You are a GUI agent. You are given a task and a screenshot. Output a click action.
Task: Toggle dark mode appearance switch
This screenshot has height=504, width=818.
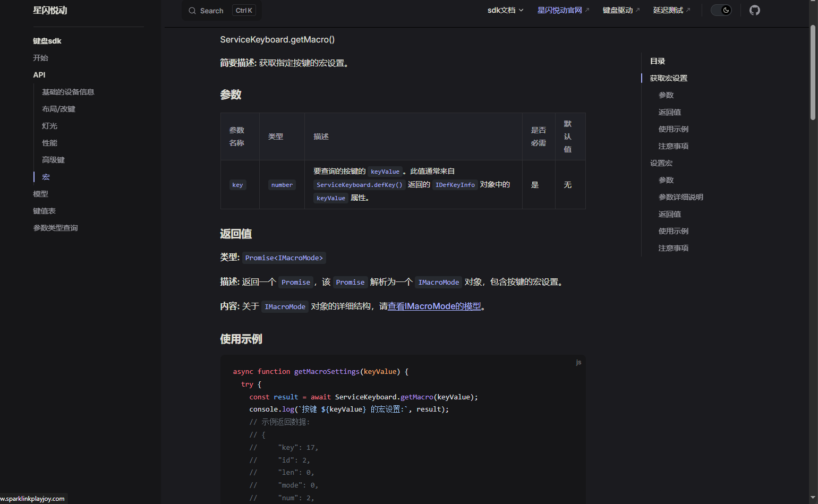pos(721,10)
